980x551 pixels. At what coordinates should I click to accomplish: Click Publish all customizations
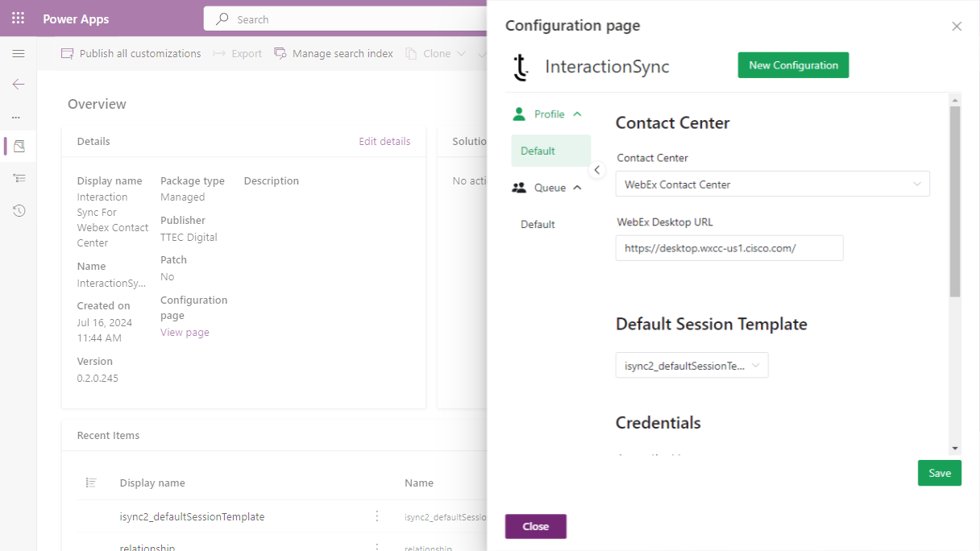coord(131,53)
